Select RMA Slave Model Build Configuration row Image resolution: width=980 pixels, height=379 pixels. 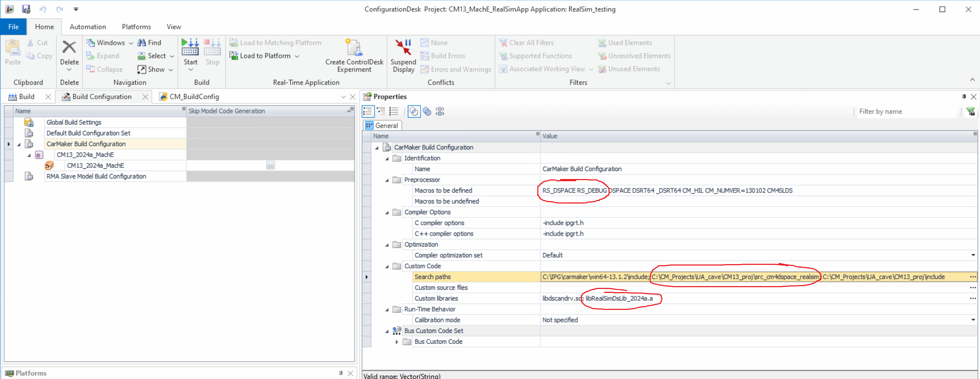(x=96, y=176)
